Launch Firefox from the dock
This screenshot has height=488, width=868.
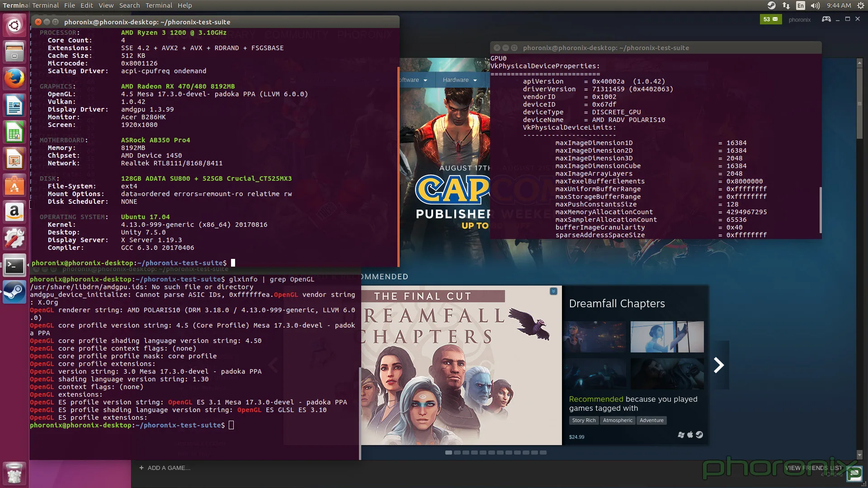(14, 79)
